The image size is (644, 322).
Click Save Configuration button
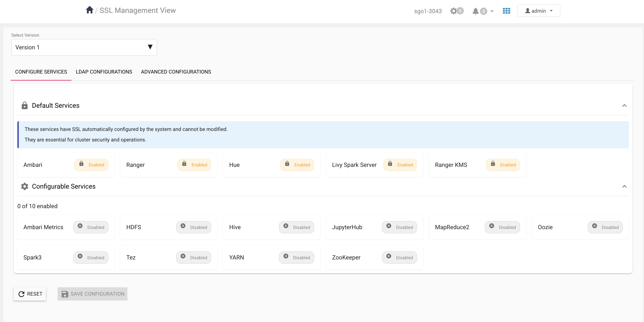[92, 294]
